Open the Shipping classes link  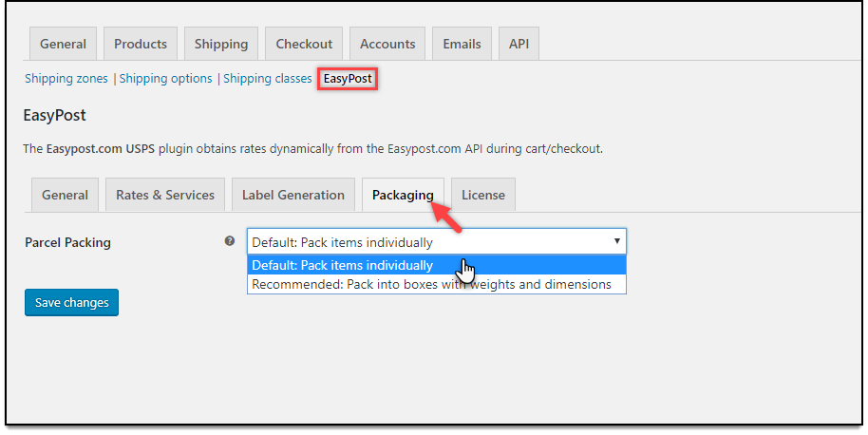268,79
